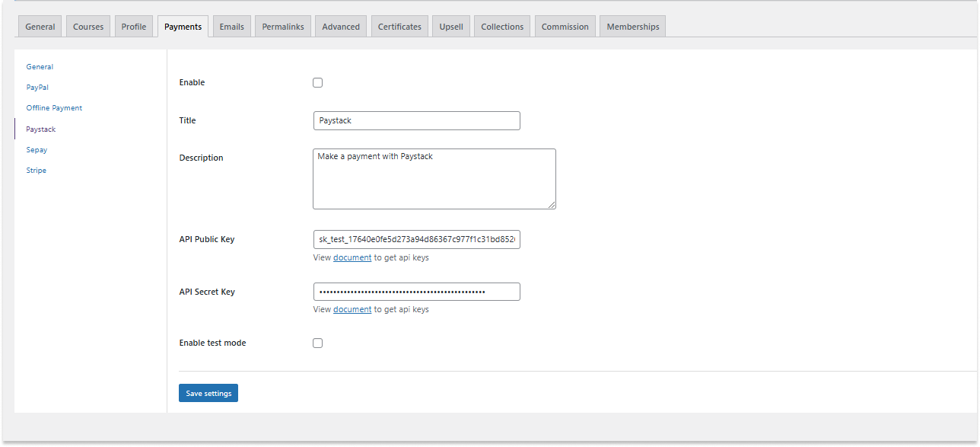Click the Enable label text

click(x=192, y=82)
